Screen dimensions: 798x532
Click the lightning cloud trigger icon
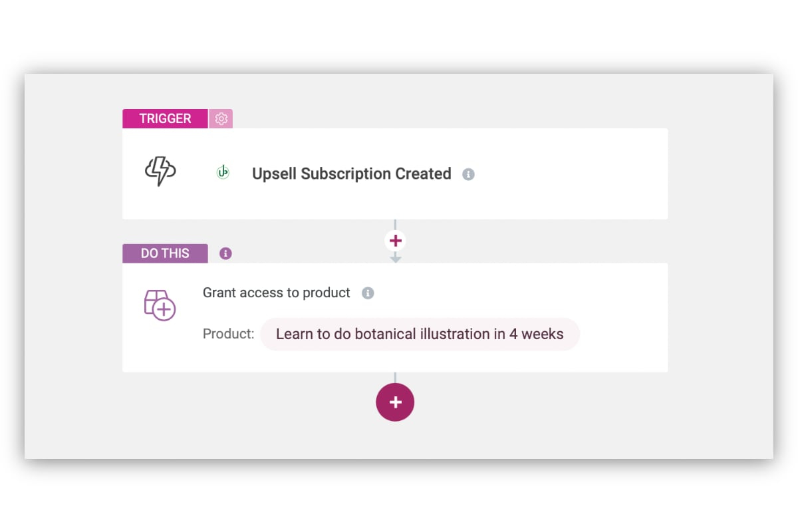tap(160, 172)
